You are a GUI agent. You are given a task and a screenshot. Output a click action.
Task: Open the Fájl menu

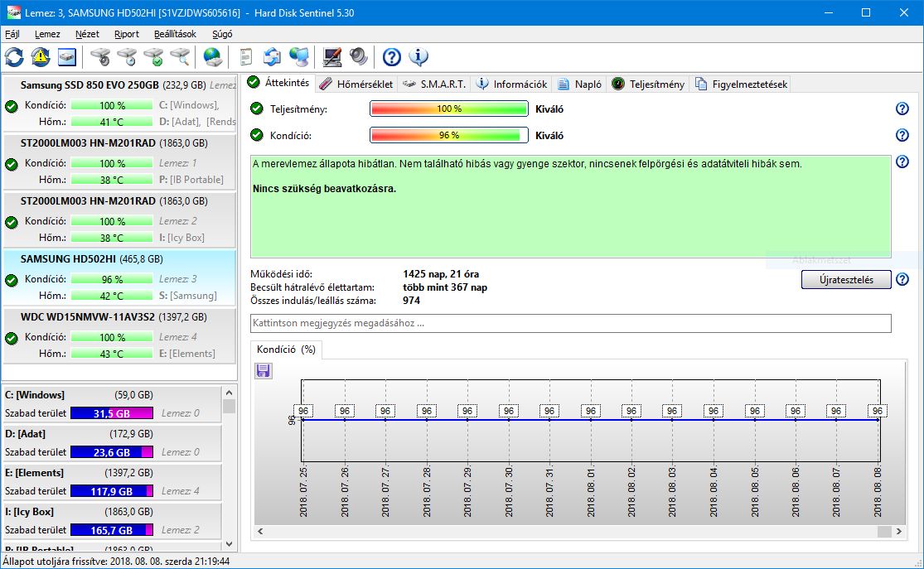pos(12,34)
